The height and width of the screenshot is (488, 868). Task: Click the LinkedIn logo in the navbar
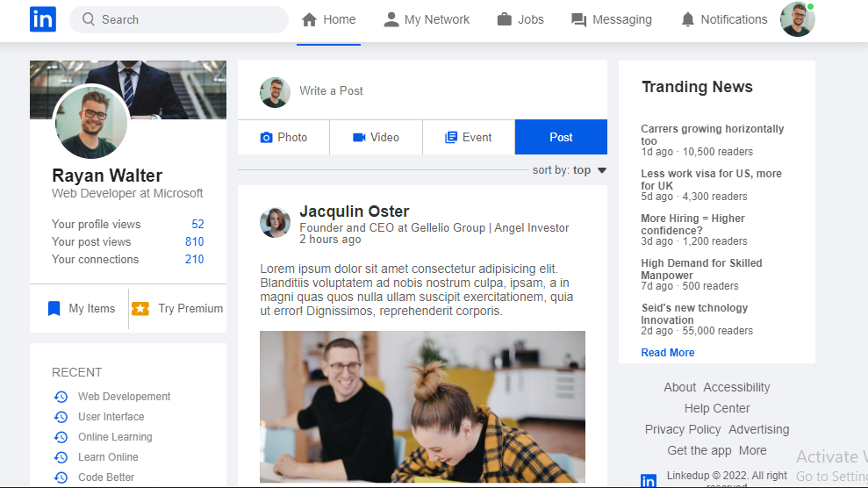tap(43, 19)
